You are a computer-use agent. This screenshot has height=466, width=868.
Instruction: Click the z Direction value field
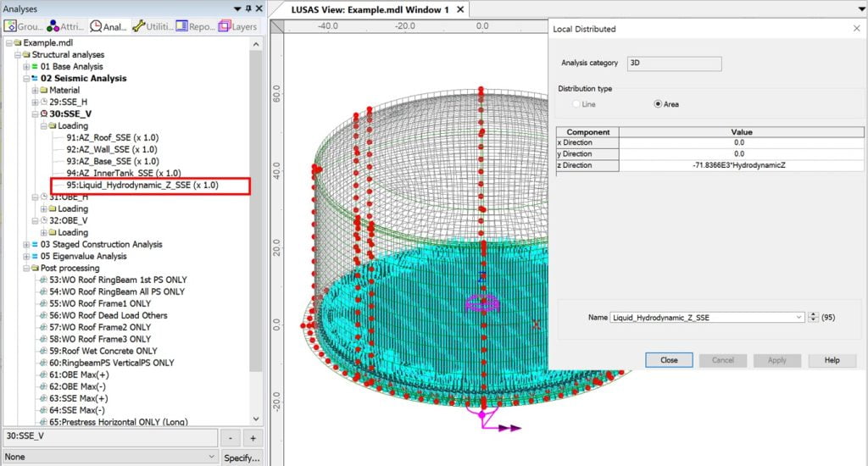(738, 165)
